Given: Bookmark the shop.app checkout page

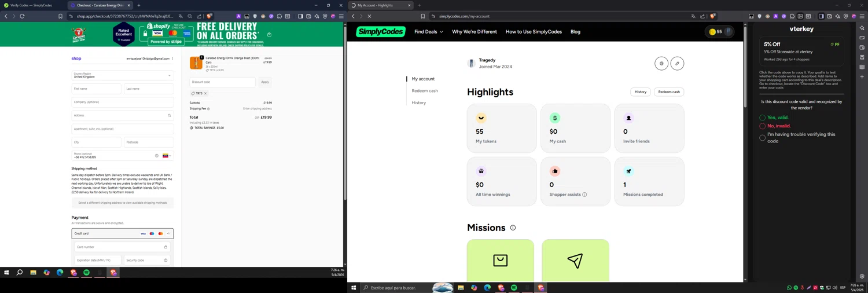Looking at the screenshot, I should 60,16.
